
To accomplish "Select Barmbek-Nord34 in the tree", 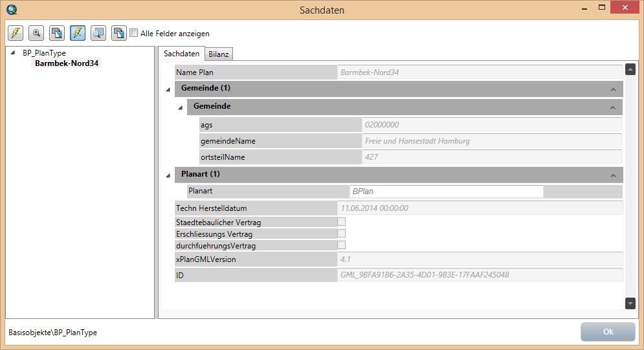I will pos(68,63).
